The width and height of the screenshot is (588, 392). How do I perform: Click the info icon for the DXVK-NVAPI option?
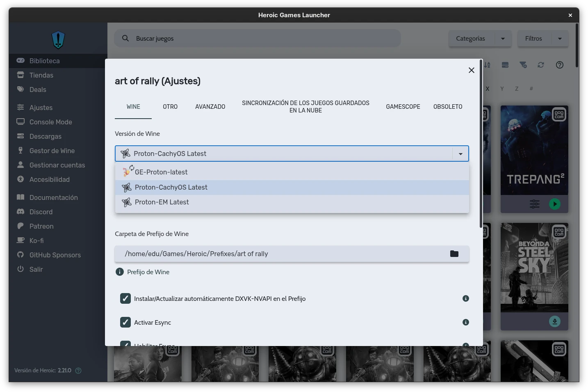(466, 298)
